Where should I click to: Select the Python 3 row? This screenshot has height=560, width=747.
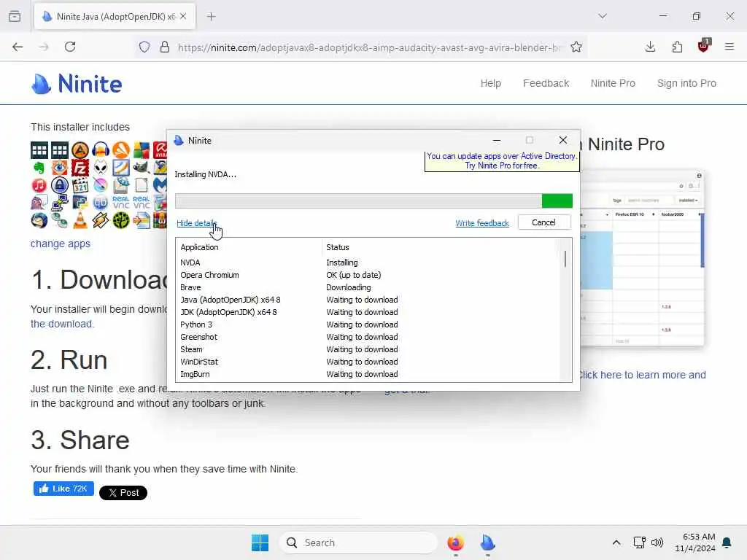click(x=366, y=324)
